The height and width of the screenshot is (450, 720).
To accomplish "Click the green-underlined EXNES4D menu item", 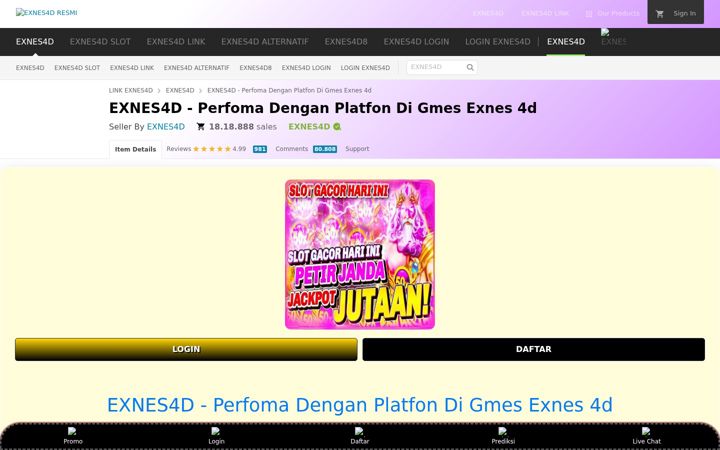I will [566, 42].
